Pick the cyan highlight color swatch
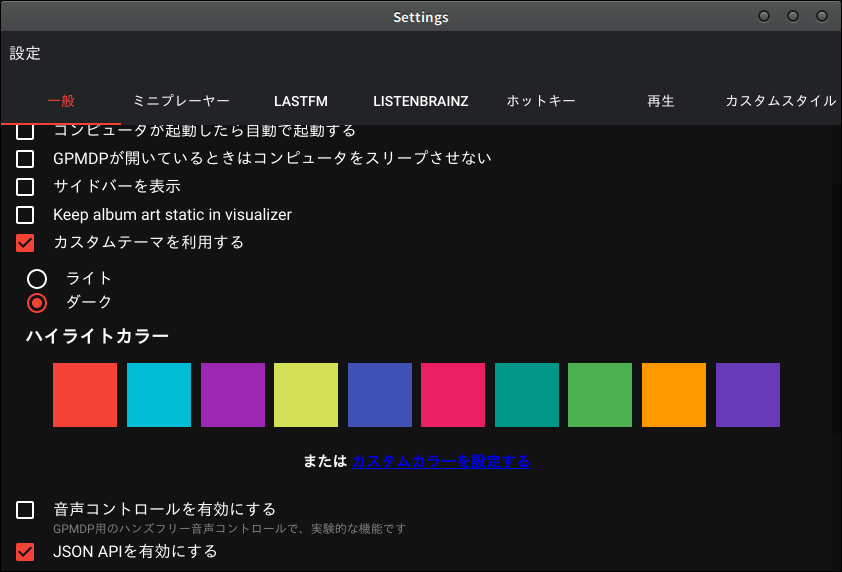842x572 pixels. [x=159, y=395]
